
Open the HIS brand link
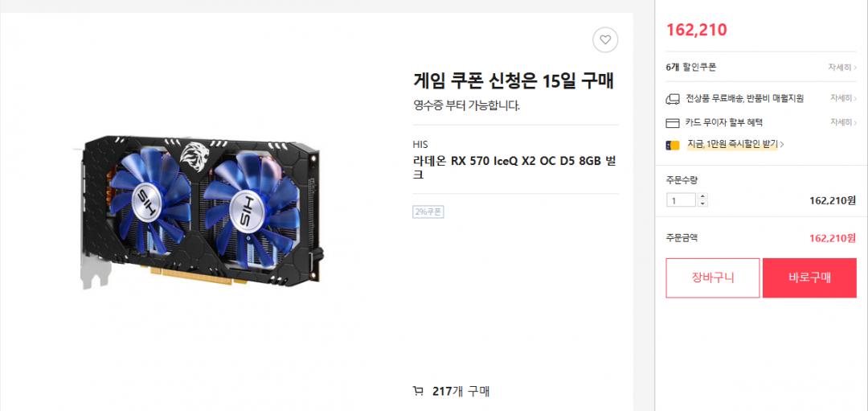coord(420,145)
